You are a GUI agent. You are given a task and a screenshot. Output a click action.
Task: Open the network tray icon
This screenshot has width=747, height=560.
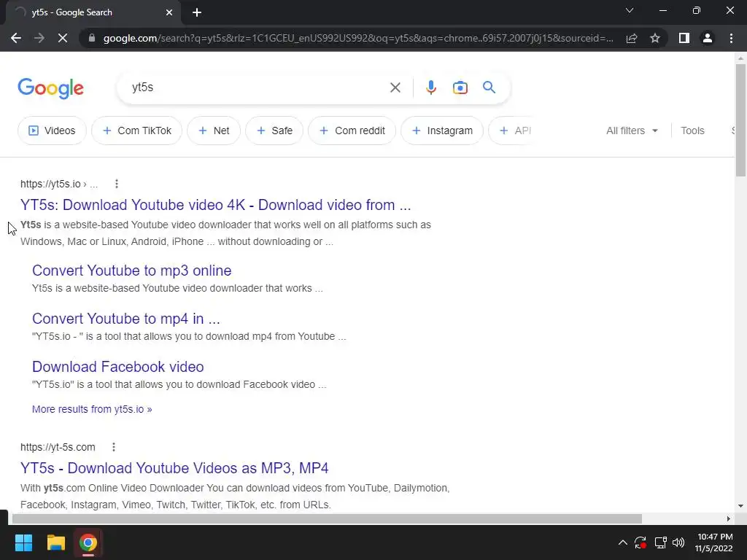pyautogui.click(x=660, y=542)
